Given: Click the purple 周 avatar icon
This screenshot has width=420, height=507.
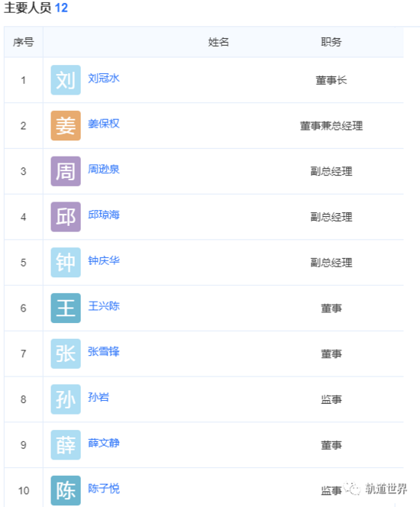Looking at the screenshot, I should point(66,171).
